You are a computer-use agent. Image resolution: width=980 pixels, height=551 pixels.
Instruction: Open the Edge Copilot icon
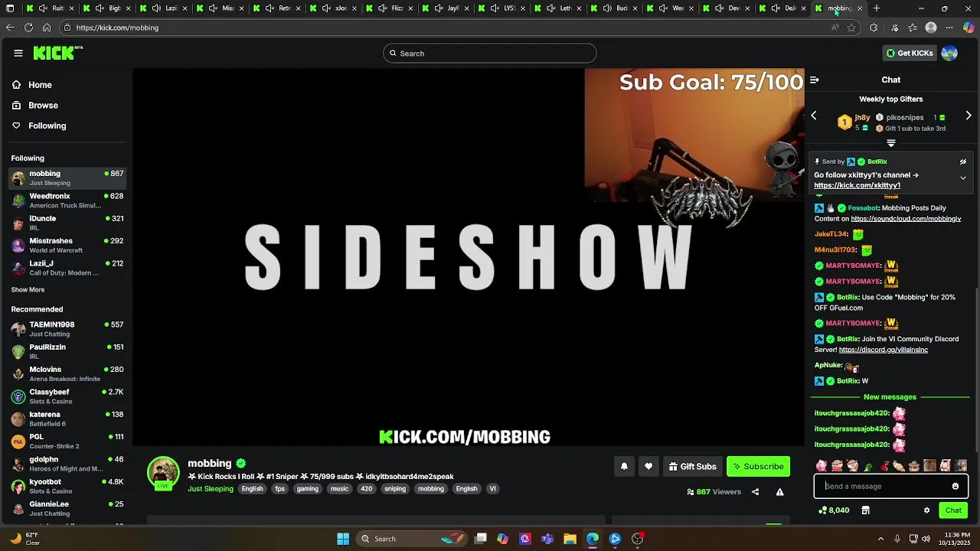point(969,28)
